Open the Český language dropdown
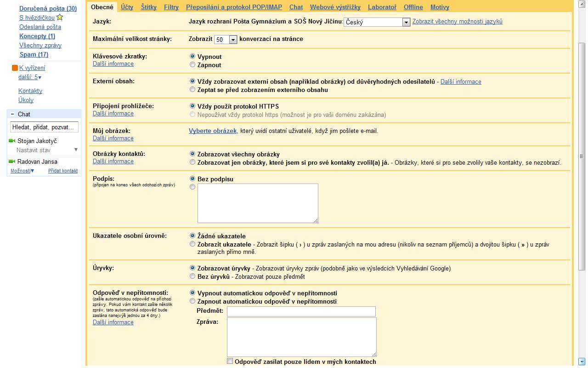The height and width of the screenshot is (368, 588). click(377, 22)
